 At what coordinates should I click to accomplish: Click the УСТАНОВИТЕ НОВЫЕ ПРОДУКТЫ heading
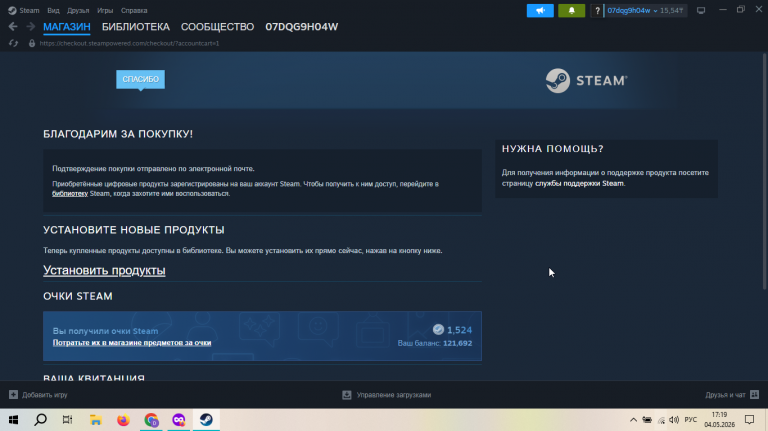(x=134, y=230)
